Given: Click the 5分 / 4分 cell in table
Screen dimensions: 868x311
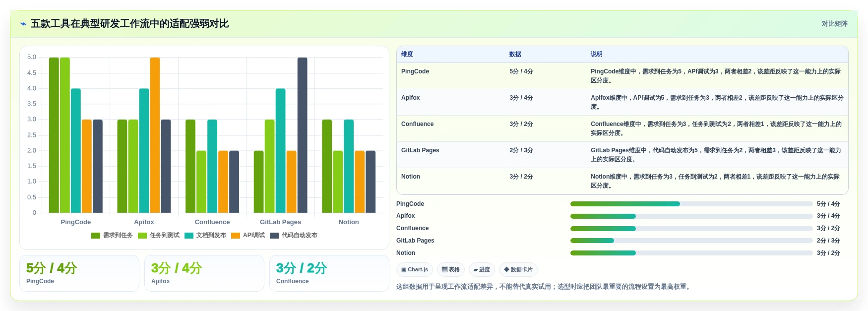Looking at the screenshot, I should pos(521,71).
